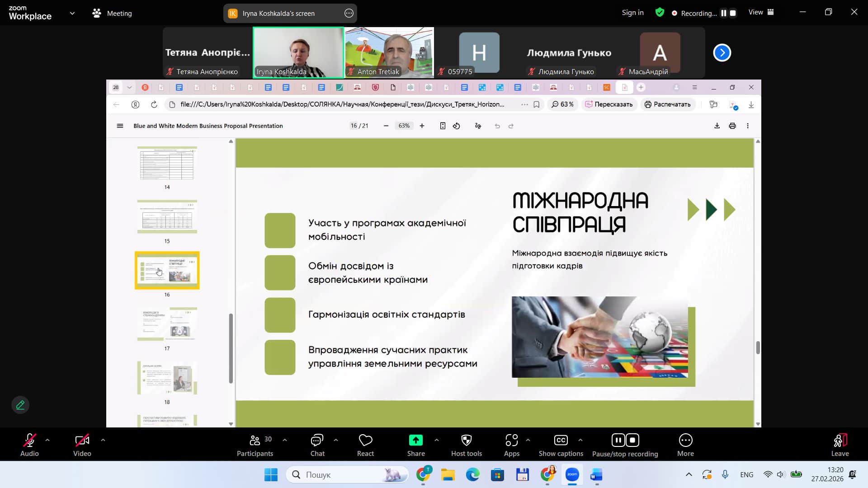Image resolution: width=868 pixels, height=488 pixels.
Task: Open the React emoji menu
Action: (365, 441)
